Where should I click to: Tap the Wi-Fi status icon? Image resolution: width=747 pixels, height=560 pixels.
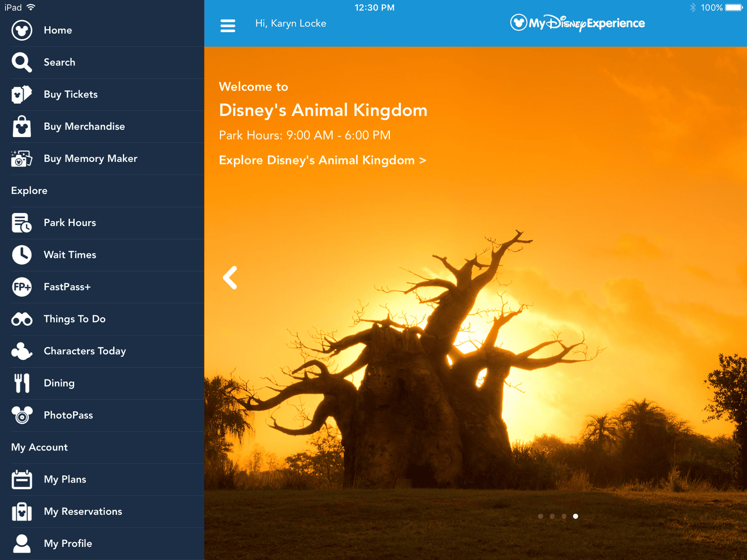pos(31,7)
